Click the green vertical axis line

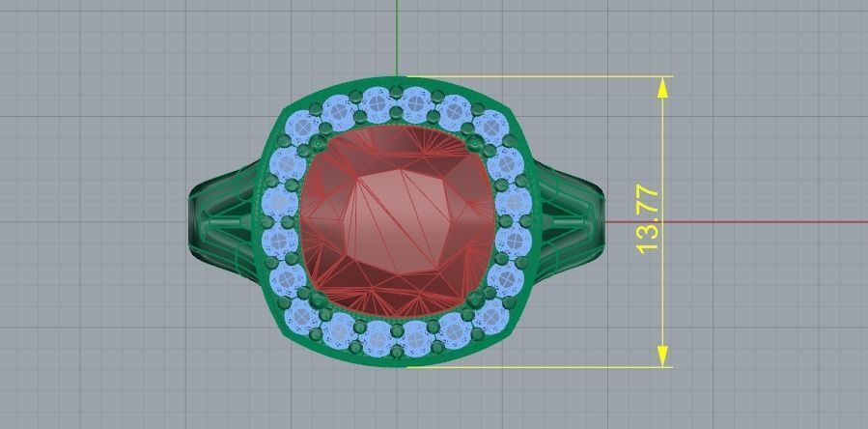tap(397, 38)
